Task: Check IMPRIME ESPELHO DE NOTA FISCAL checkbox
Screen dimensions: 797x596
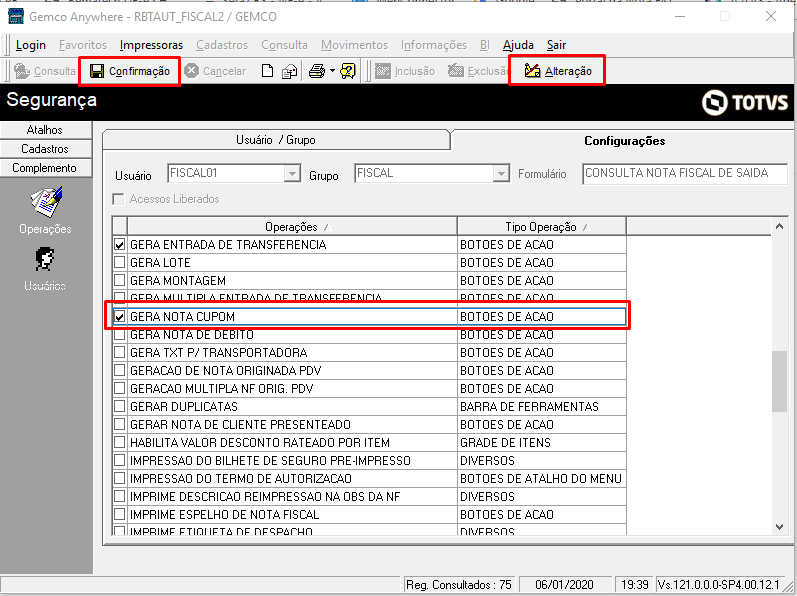Action: [x=119, y=514]
